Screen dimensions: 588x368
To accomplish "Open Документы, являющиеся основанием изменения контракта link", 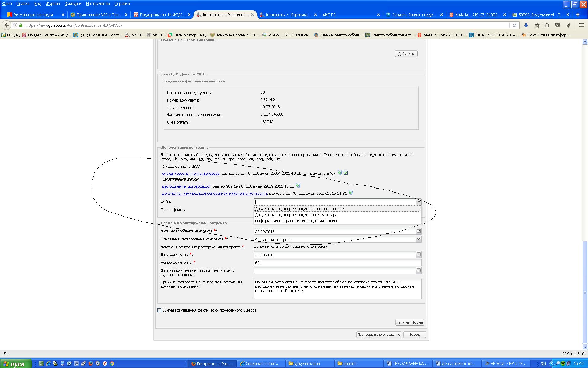I will pyautogui.click(x=214, y=194).
